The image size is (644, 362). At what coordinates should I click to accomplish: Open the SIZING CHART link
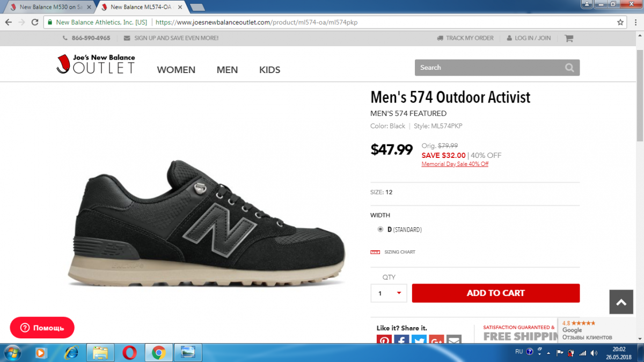click(400, 252)
